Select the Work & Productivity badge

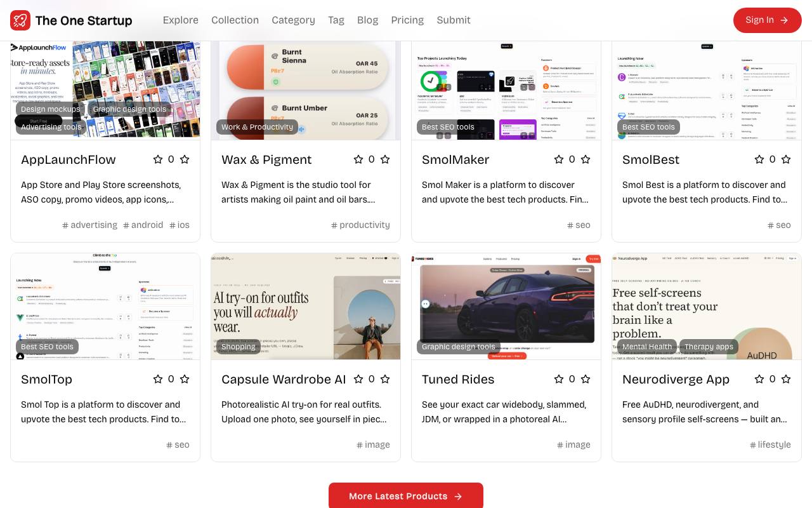pos(257,127)
